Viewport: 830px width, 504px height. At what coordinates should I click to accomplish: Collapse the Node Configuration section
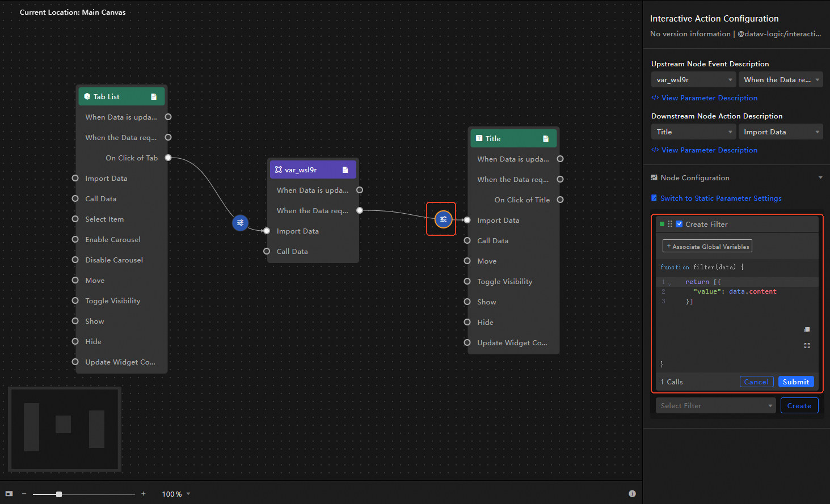click(x=820, y=178)
